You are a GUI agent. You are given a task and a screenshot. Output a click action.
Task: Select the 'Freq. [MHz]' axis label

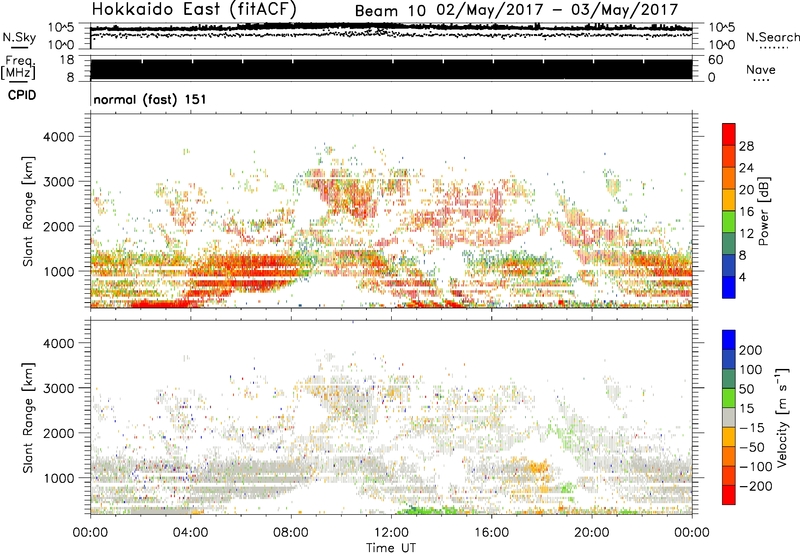(18, 67)
